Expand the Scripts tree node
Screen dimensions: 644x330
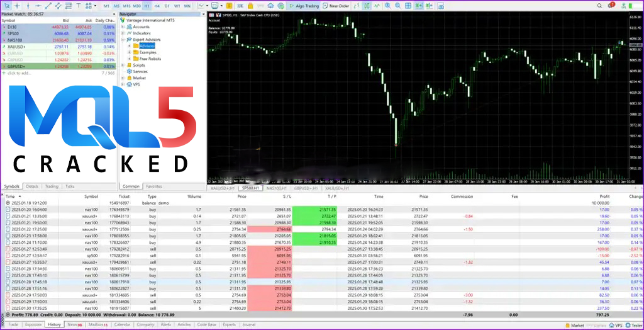123,65
